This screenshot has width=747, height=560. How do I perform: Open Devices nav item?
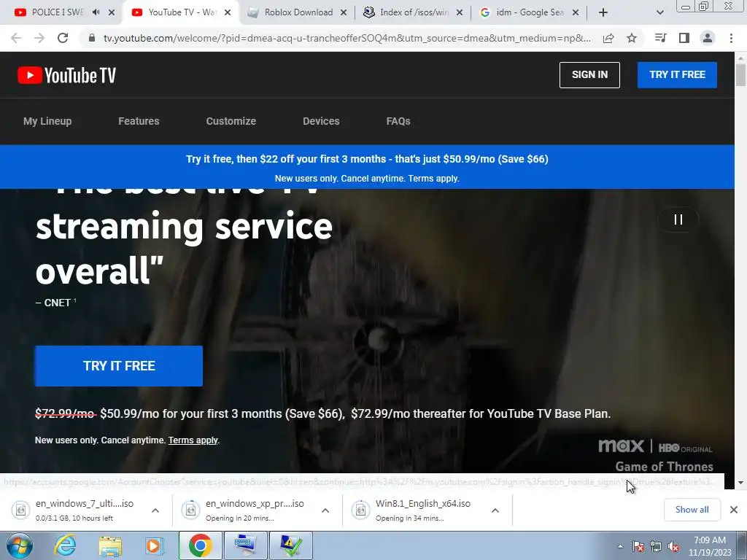pyautogui.click(x=321, y=121)
